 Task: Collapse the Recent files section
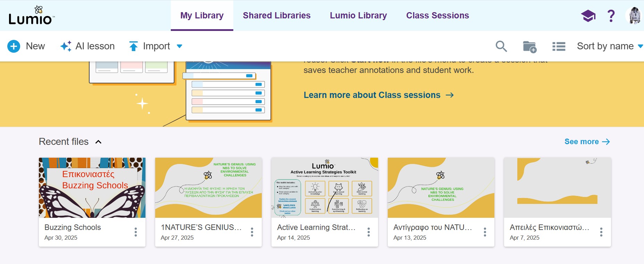99,142
